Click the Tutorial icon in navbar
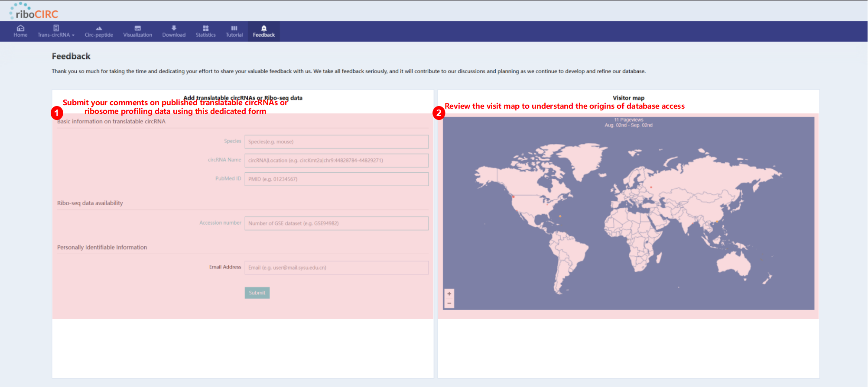The width and height of the screenshot is (868, 387). 234,28
